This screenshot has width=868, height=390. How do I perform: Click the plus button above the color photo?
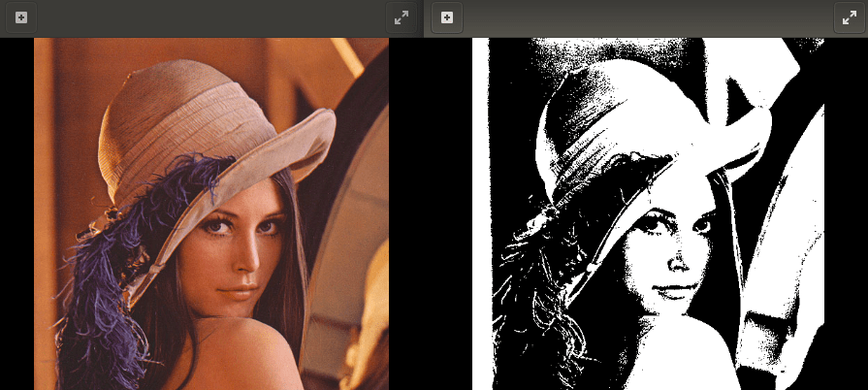[21, 17]
